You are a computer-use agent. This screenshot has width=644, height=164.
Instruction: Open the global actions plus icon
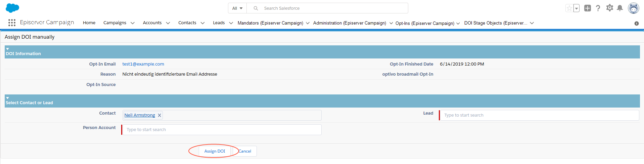click(x=587, y=8)
